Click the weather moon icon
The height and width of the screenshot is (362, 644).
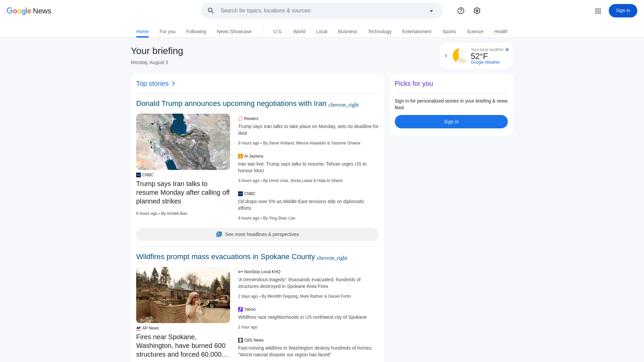pyautogui.click(x=460, y=56)
